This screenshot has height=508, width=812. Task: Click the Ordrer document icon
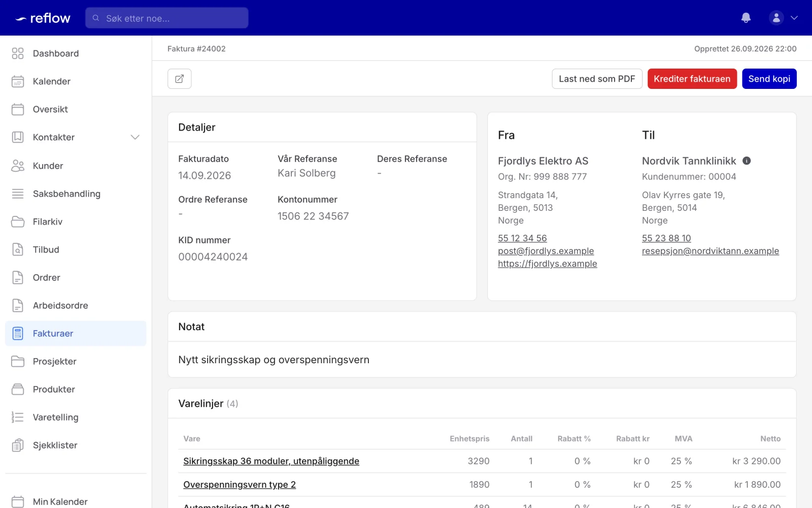(x=18, y=277)
